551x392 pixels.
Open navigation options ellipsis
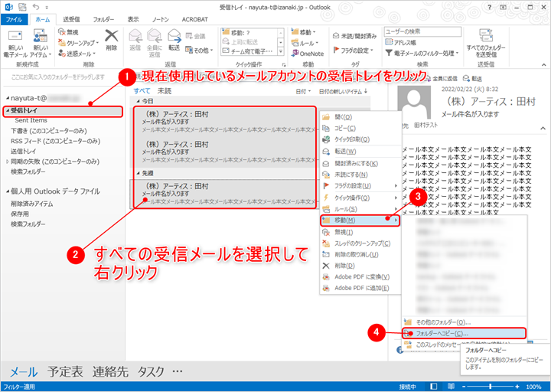click(178, 371)
